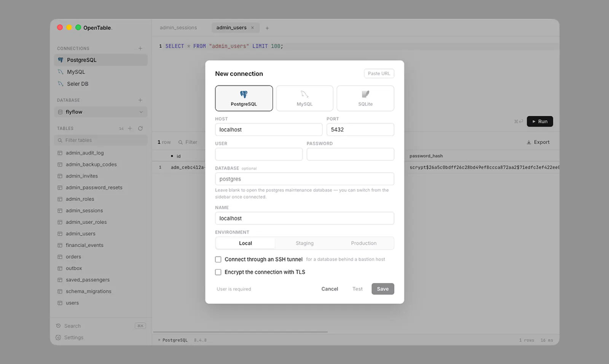This screenshot has height=364, width=609.
Task: Enable Encrypt the connection with TLS
Action: click(x=218, y=272)
